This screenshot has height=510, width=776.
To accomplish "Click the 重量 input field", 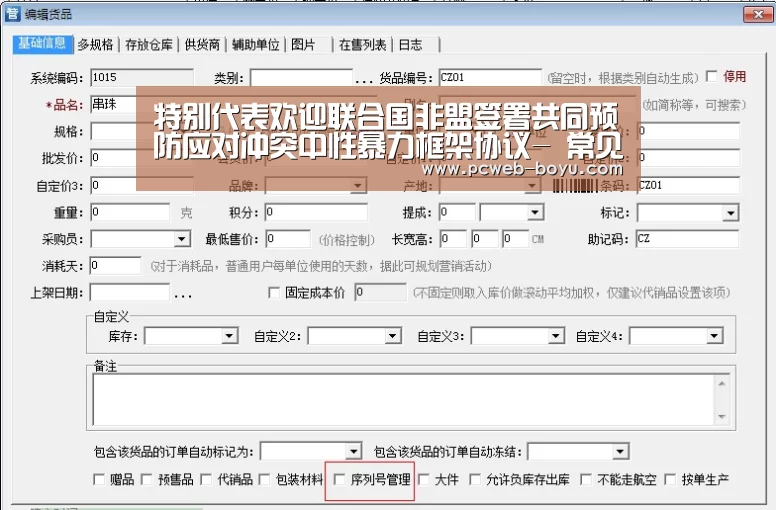I will [x=130, y=213].
